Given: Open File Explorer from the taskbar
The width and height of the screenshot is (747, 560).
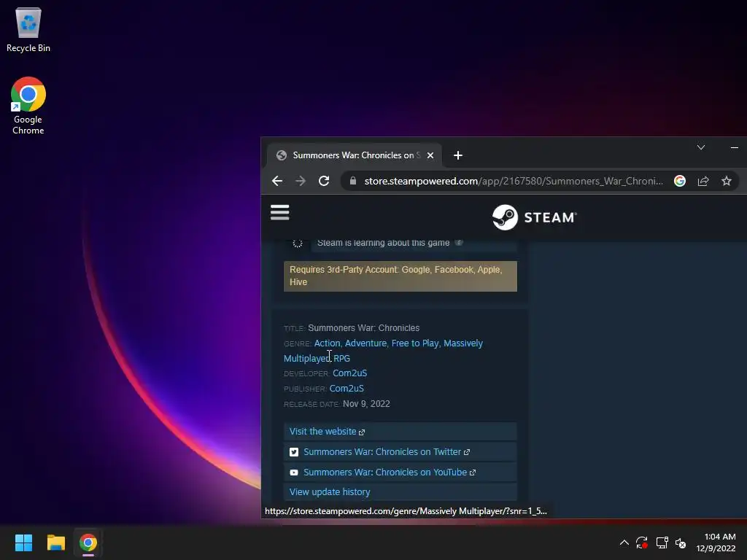Looking at the screenshot, I should pyautogui.click(x=55, y=542).
